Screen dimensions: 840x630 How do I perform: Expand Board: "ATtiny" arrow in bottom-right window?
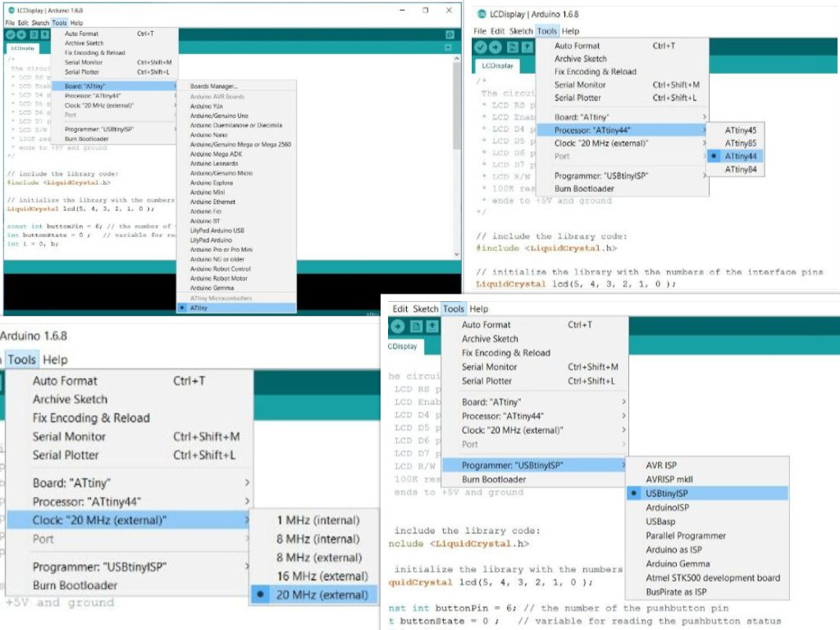pos(624,402)
